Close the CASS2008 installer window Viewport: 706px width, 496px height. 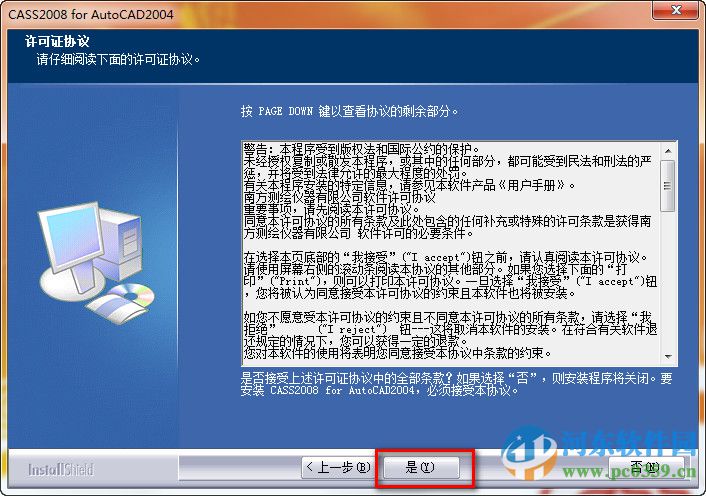coord(676,10)
